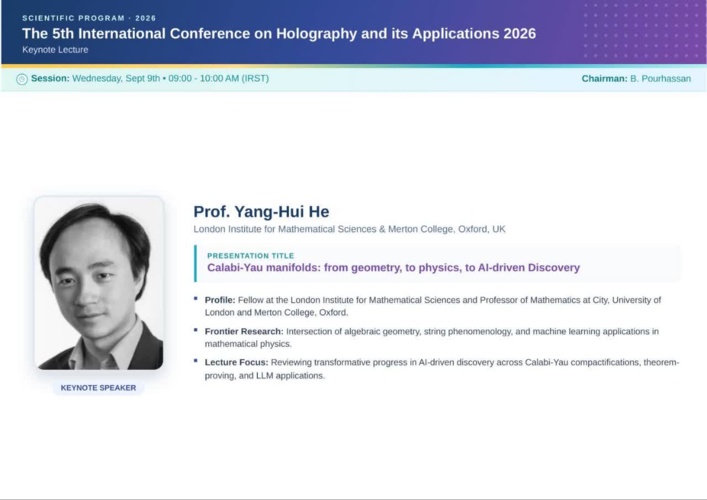Click the PRESENTATION TITLE label
This screenshot has width=707, height=500.
(x=251, y=256)
